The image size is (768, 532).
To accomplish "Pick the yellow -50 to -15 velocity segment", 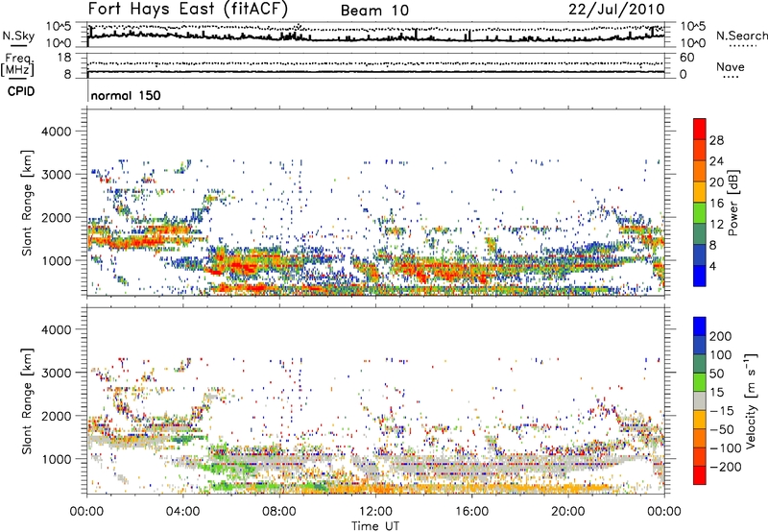I will pyautogui.click(x=700, y=420).
